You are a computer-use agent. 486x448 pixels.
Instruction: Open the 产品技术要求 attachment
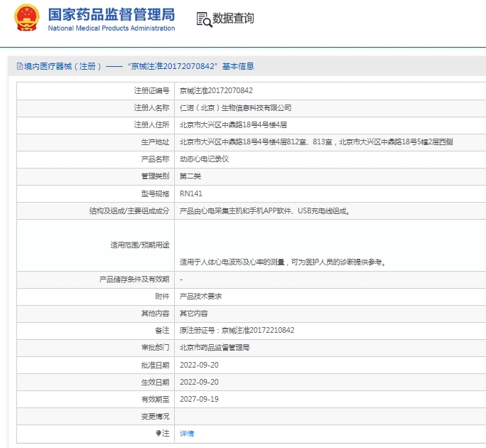200,297
